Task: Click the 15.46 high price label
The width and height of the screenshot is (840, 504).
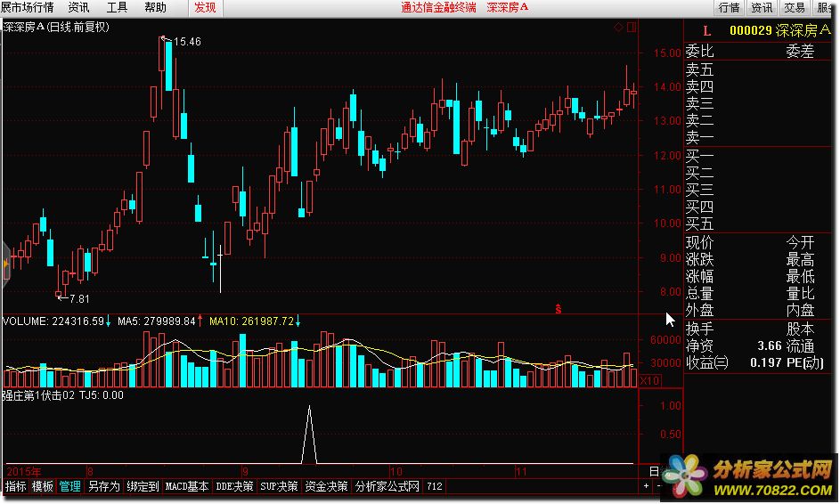Action: pos(187,42)
